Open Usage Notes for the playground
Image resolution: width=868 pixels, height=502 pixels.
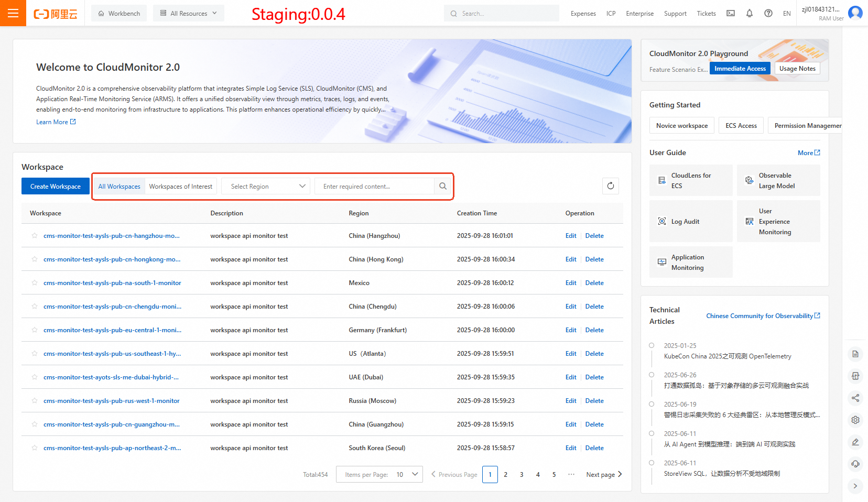[x=797, y=69]
